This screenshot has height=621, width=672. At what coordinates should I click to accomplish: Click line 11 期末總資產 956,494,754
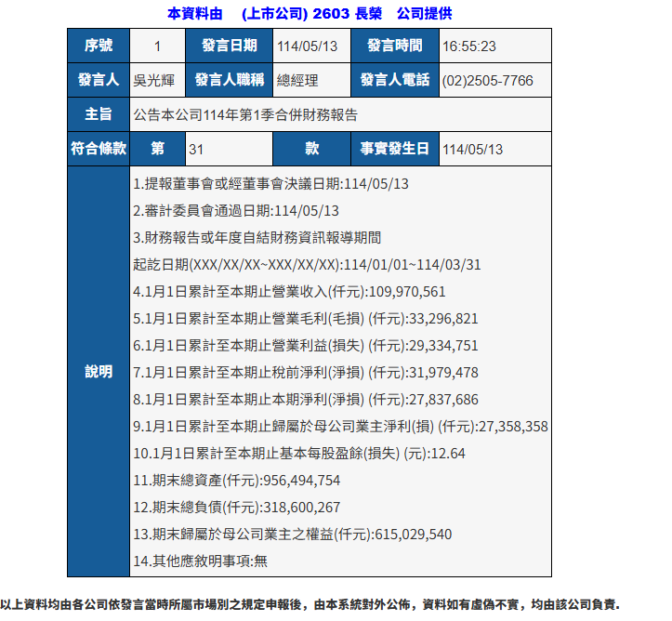(x=237, y=481)
